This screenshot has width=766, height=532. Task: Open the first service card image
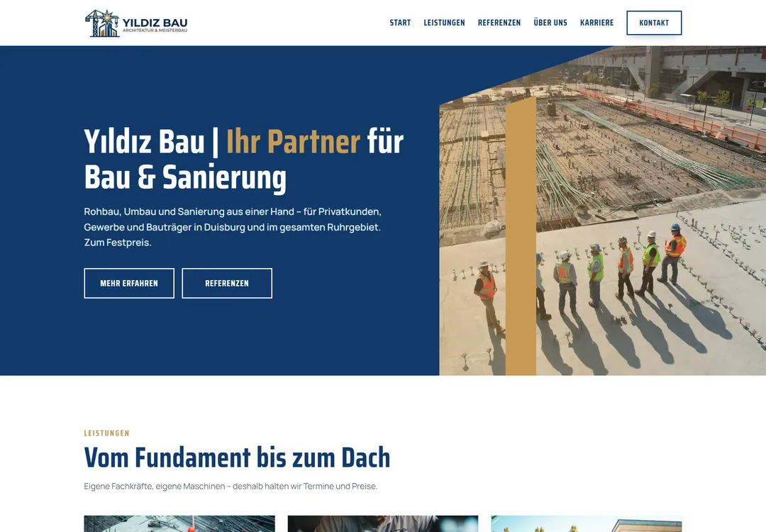179,523
